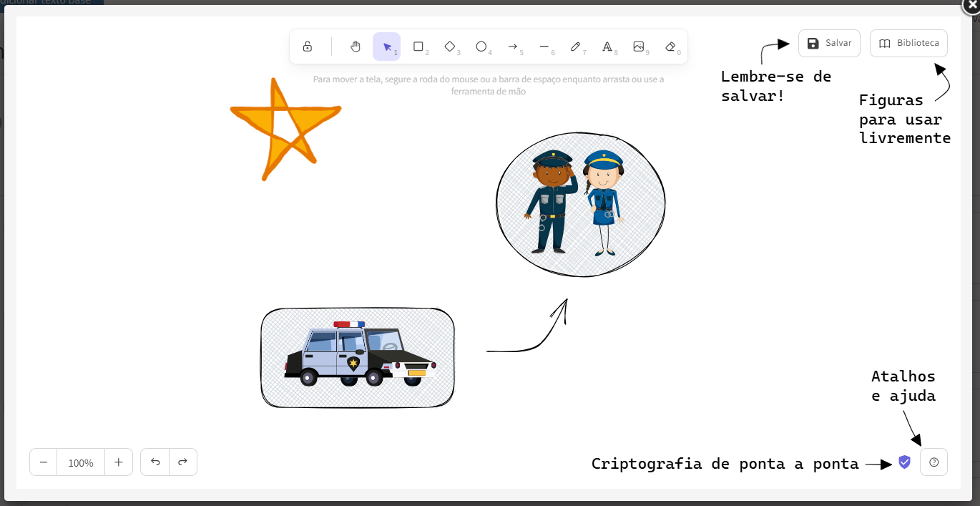
Task: Select the "Atalhos e ajuda" text
Action: pyautogui.click(x=903, y=386)
